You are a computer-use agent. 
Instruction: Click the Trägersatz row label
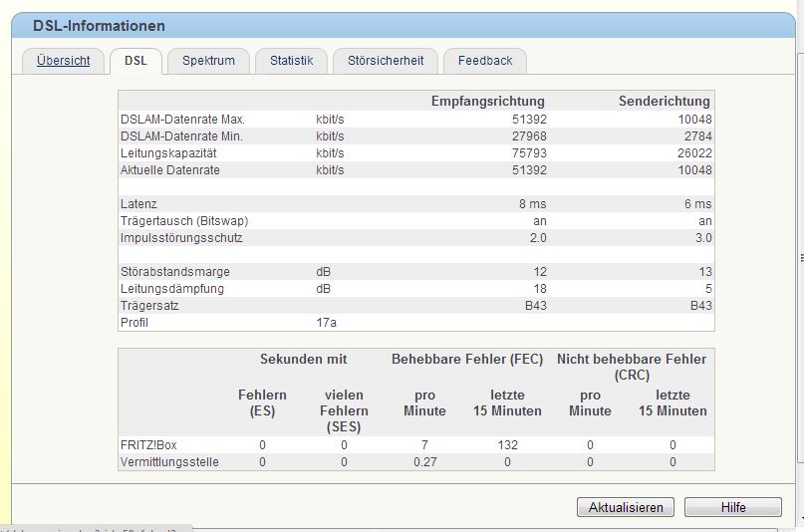click(x=149, y=306)
